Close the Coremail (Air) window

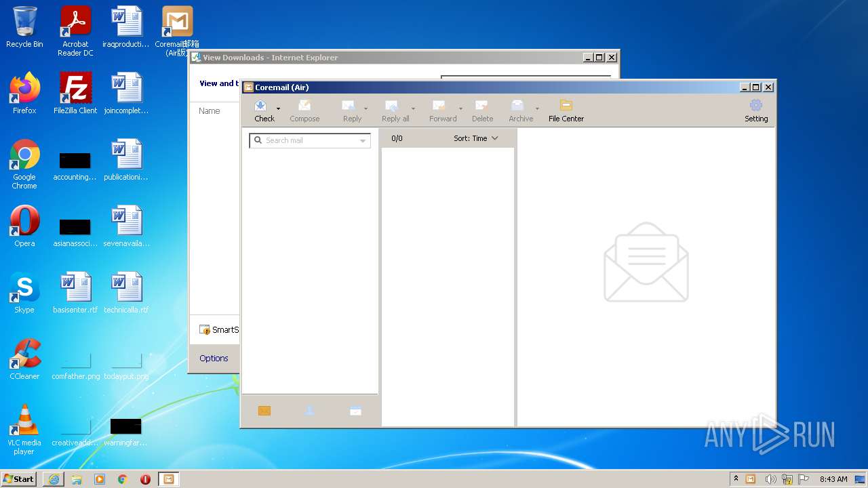click(x=768, y=87)
